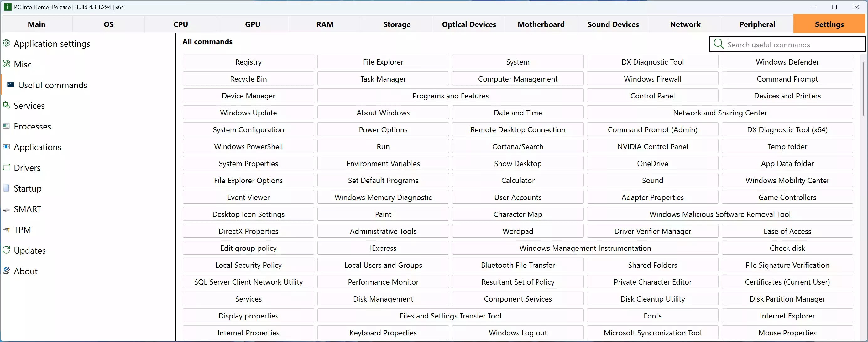Click the Command Prompt (Admin) button
The image size is (868, 342).
(653, 129)
